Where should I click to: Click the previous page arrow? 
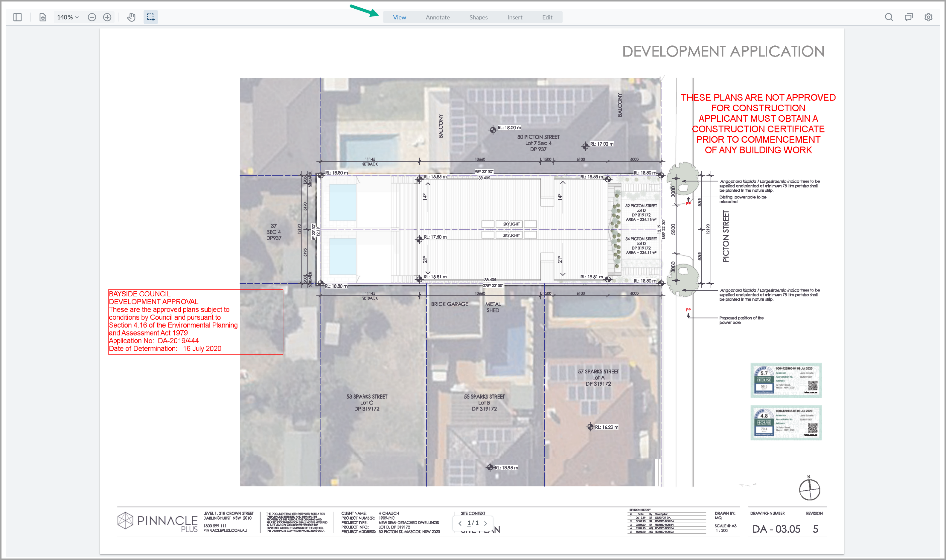[460, 523]
